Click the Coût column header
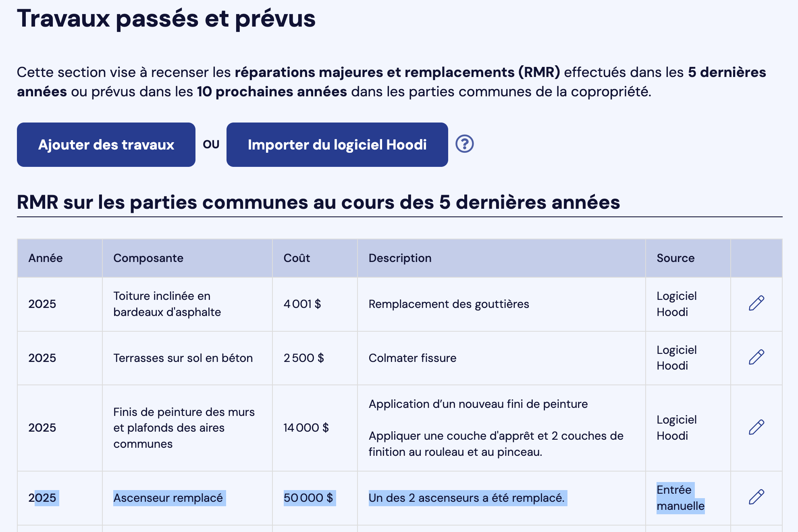Viewport: 798px width, 532px height. click(x=297, y=258)
